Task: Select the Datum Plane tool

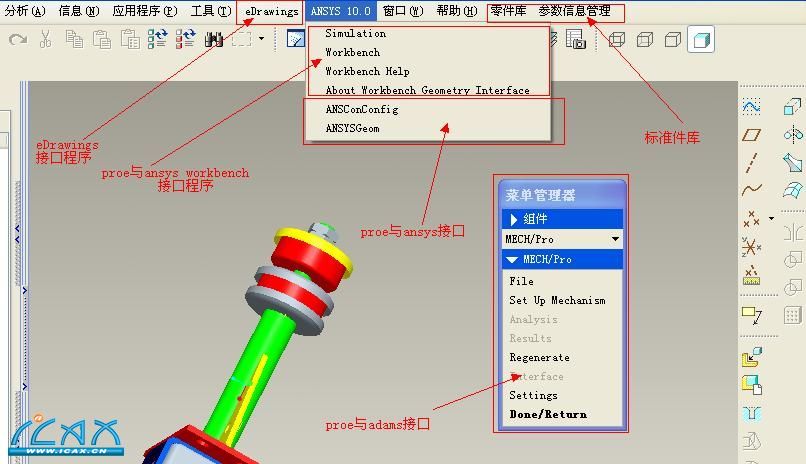Action: click(752, 135)
